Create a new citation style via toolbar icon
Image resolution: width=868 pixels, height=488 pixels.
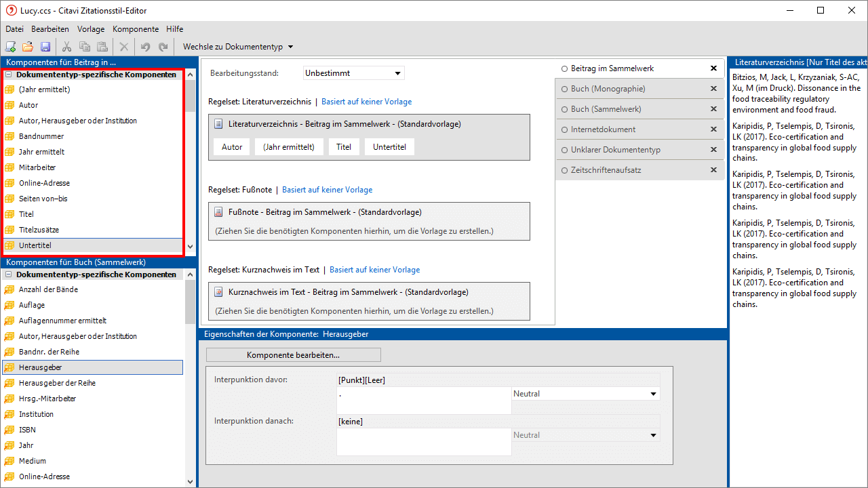pos(10,47)
